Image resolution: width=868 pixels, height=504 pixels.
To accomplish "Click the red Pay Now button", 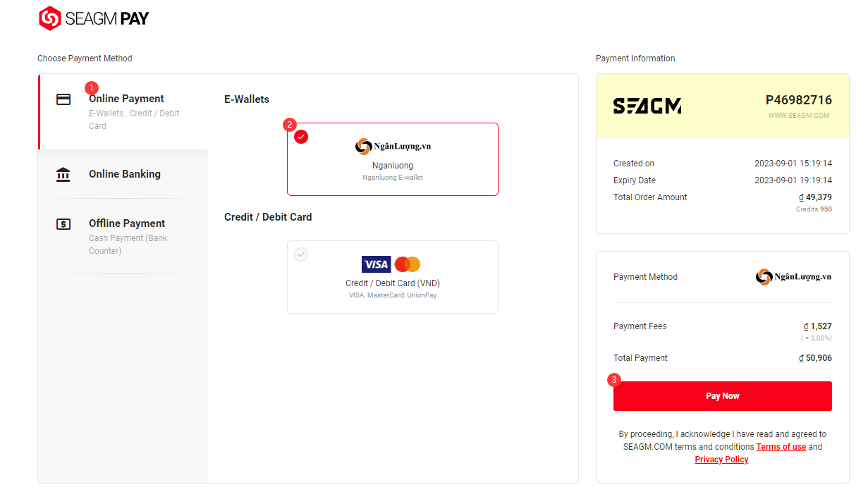I will click(723, 396).
